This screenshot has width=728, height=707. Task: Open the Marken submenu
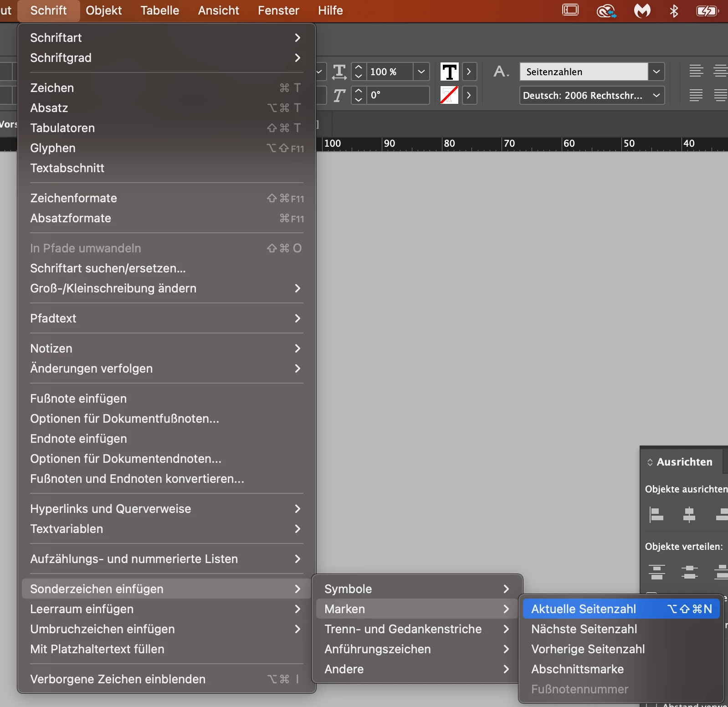point(417,609)
